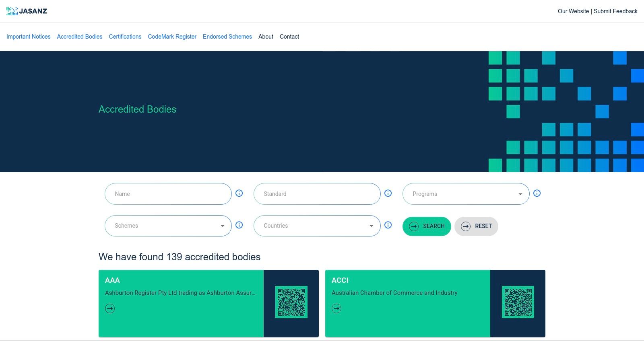Focus the Name input field
Screen dimensions: 644x362
[x=168, y=194]
